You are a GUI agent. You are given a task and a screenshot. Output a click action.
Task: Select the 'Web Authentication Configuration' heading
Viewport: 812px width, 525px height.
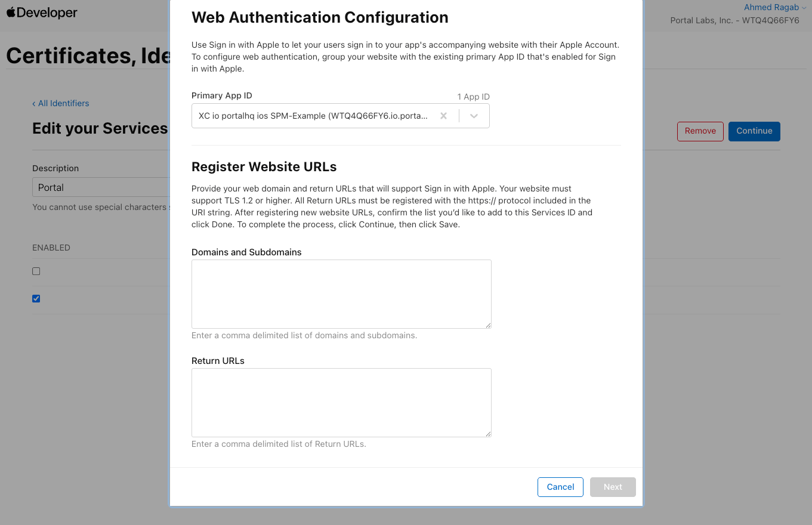coord(320,17)
